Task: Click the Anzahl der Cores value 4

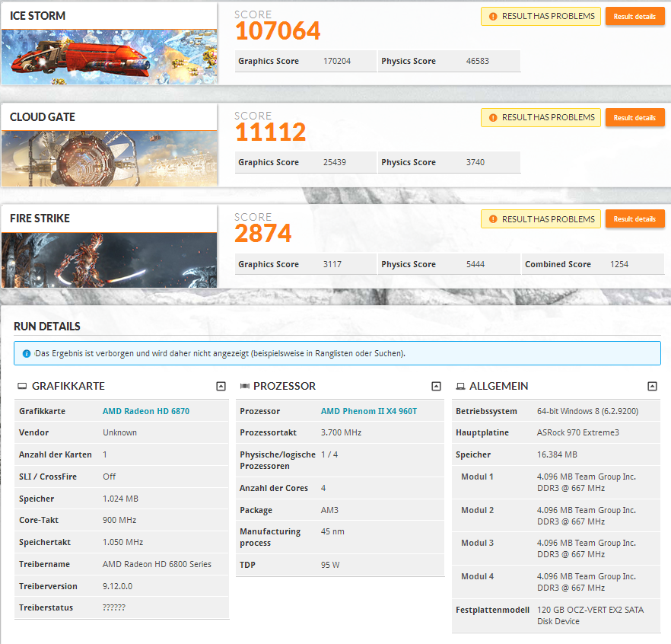Action: pyautogui.click(x=323, y=488)
